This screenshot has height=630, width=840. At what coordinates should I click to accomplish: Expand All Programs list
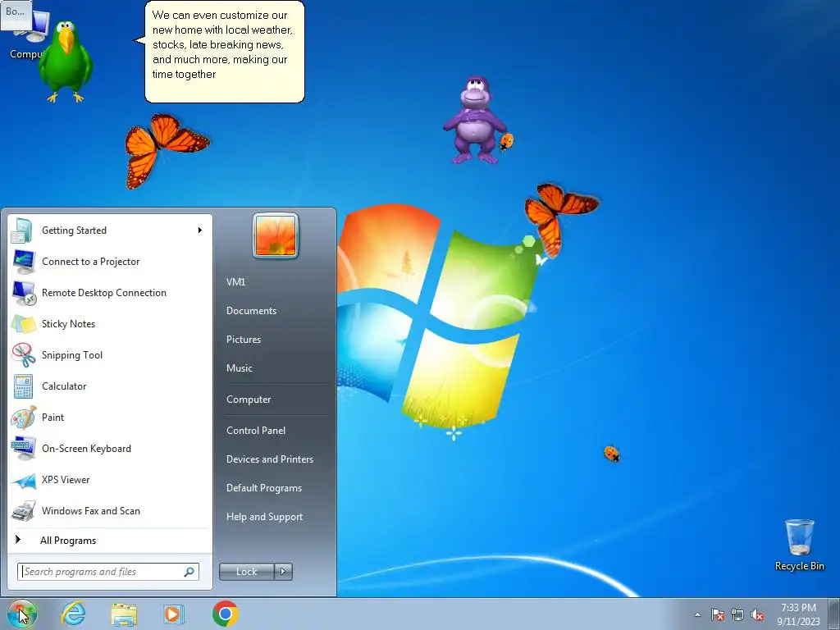click(x=110, y=540)
